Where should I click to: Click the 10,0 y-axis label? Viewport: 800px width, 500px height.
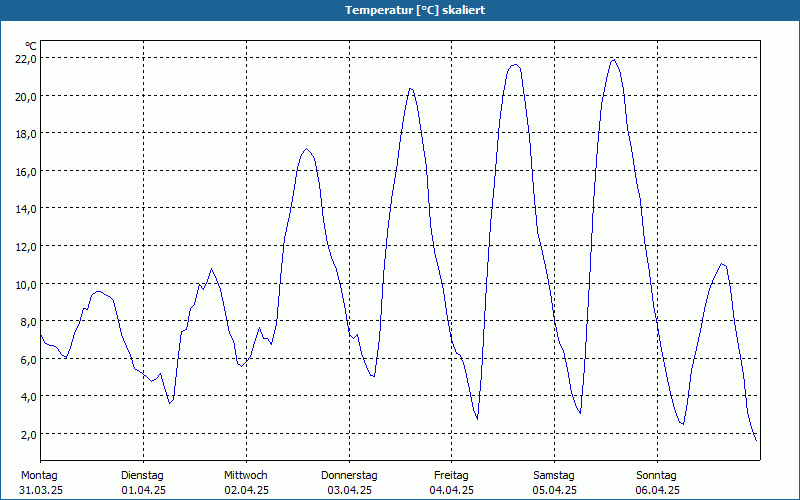(x=26, y=284)
